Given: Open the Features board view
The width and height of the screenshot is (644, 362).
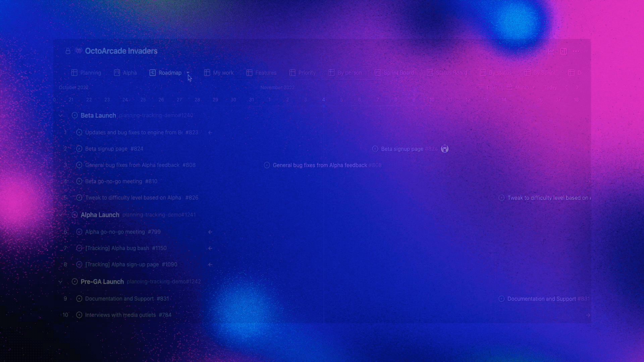Looking at the screenshot, I should 266,72.
